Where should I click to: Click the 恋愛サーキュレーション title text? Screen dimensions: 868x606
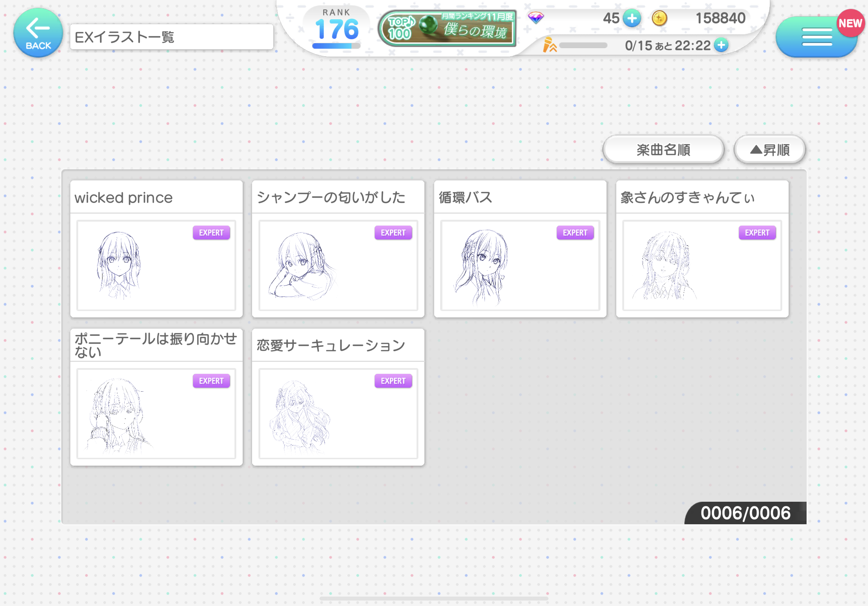(x=331, y=345)
